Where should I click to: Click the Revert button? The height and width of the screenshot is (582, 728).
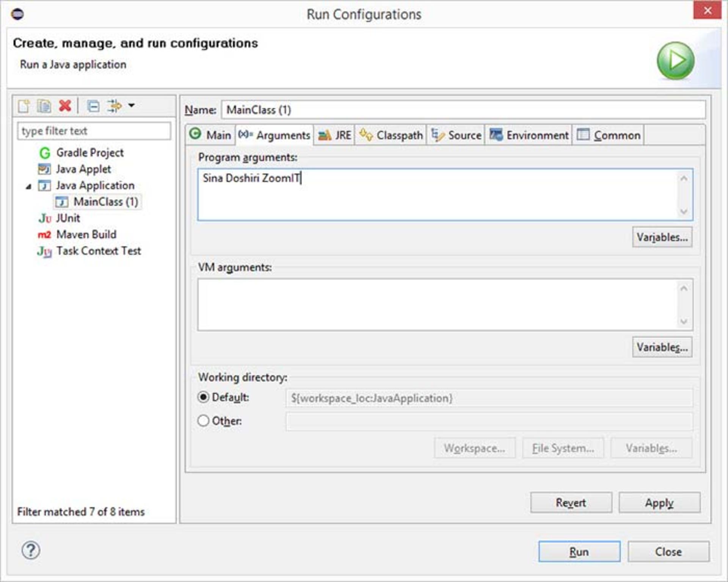pyautogui.click(x=571, y=502)
